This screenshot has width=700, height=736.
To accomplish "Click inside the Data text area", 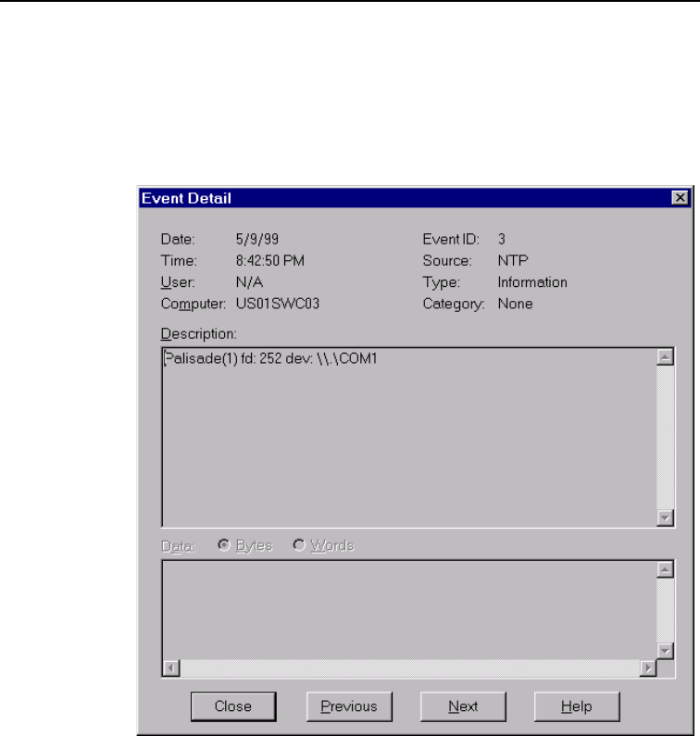I will (x=409, y=610).
